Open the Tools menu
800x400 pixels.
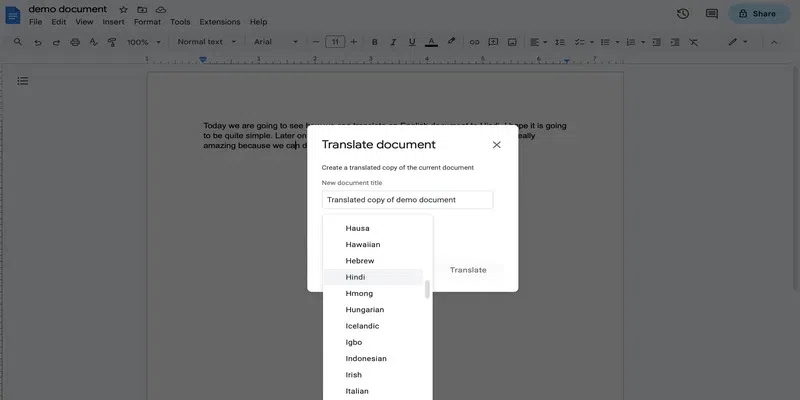(180, 22)
